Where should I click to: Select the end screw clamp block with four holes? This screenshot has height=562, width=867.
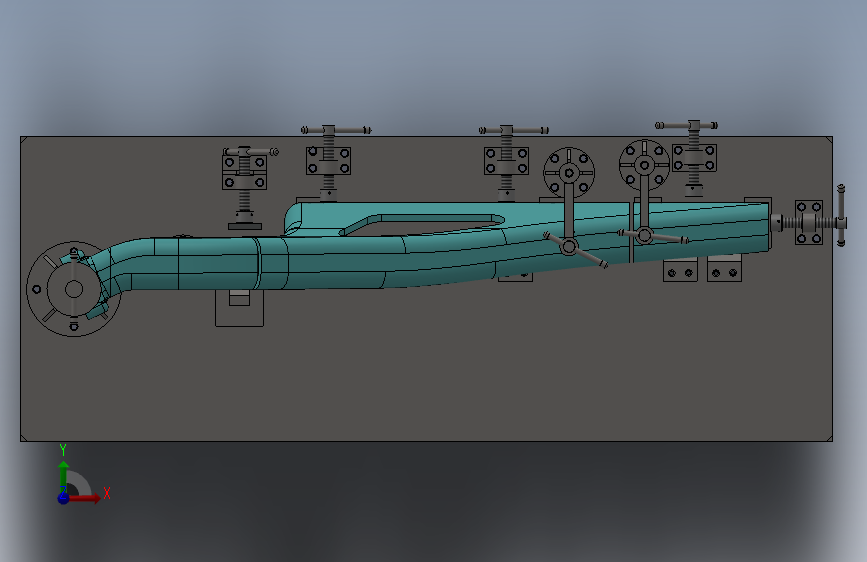809,222
